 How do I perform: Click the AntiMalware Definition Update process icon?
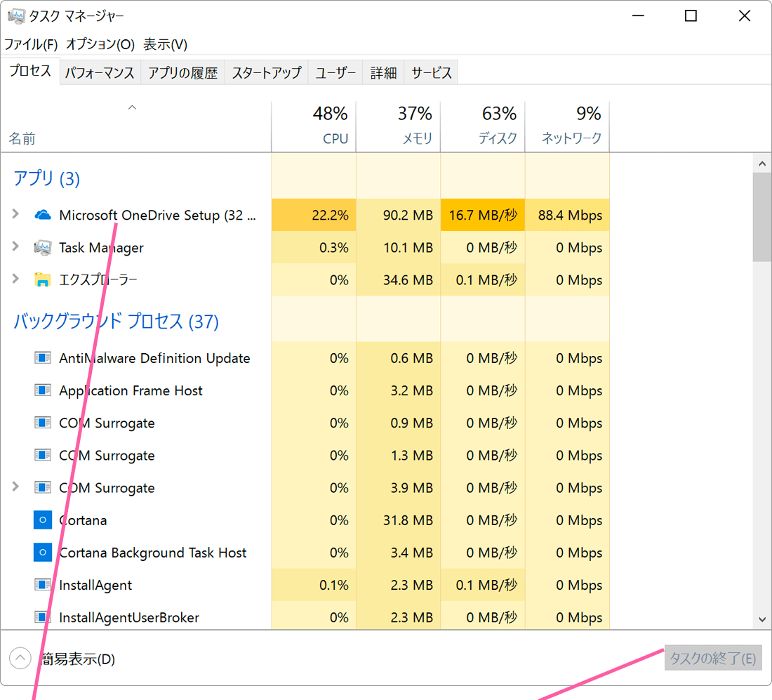43,357
